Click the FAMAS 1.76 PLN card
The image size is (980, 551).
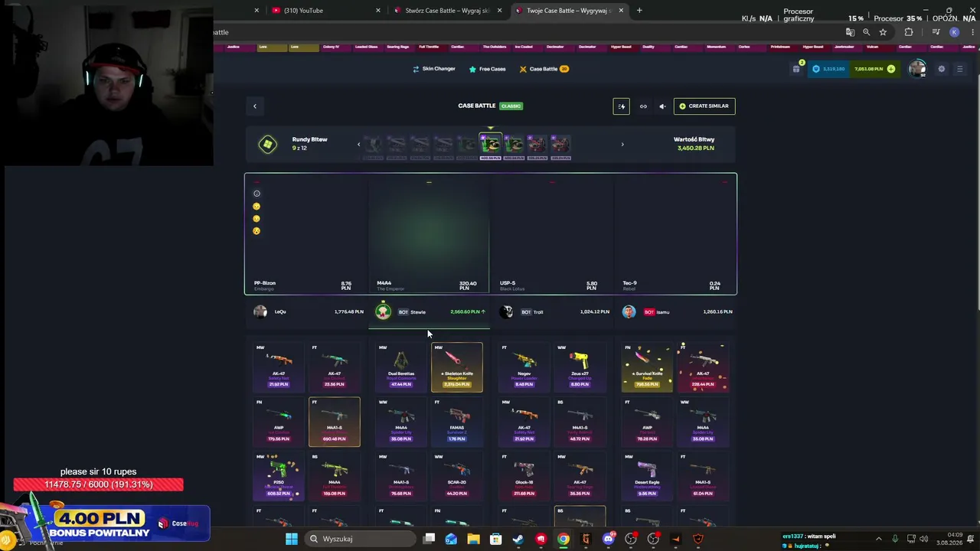point(457,422)
